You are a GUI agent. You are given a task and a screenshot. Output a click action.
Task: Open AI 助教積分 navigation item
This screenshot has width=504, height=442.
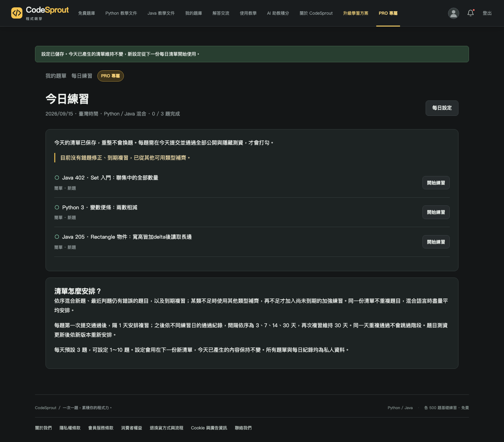[x=278, y=13]
